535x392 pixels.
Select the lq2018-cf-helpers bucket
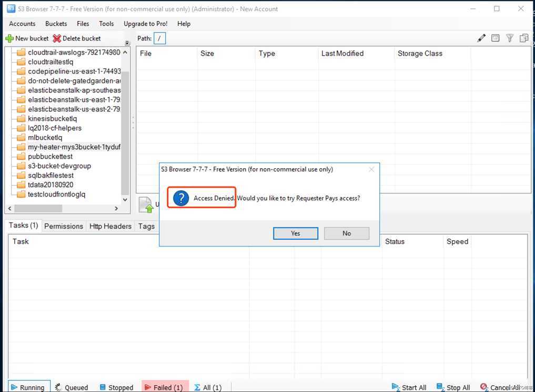point(55,128)
